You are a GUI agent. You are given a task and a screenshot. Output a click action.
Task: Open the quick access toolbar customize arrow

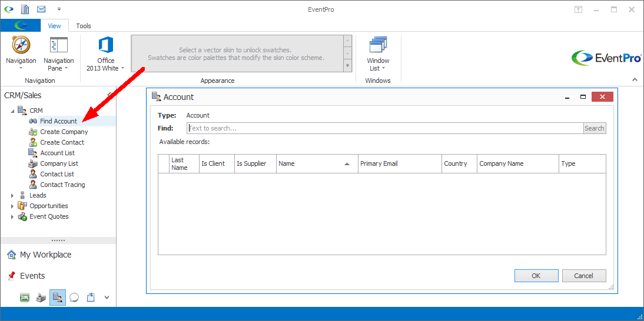pos(59,9)
